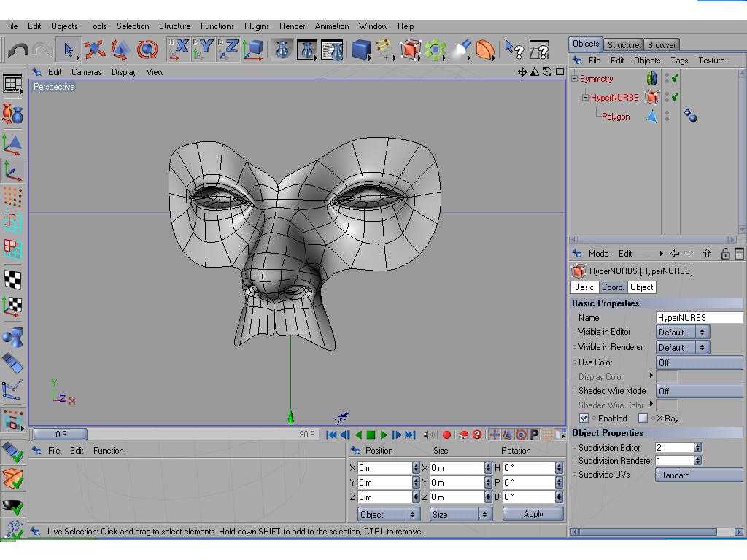Screen dimensions: 747x560
Task: Open the Subdivide UVs Standard dropdown
Action: 699,475
